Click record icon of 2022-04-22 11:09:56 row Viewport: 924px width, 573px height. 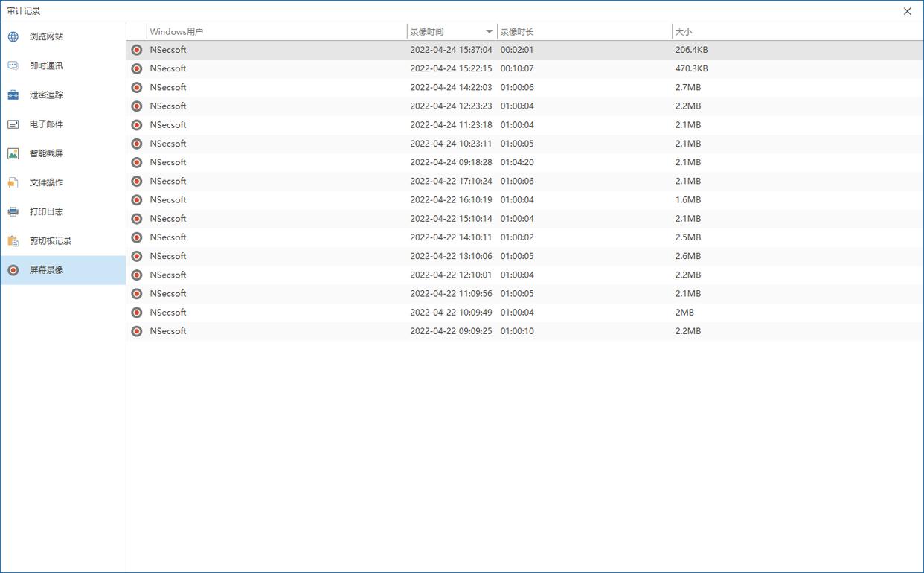(x=137, y=294)
